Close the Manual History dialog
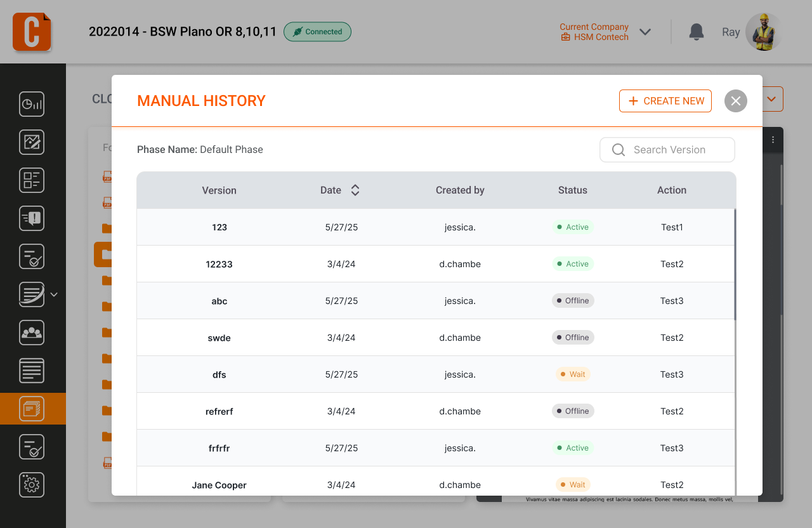The width and height of the screenshot is (812, 528). click(x=736, y=101)
